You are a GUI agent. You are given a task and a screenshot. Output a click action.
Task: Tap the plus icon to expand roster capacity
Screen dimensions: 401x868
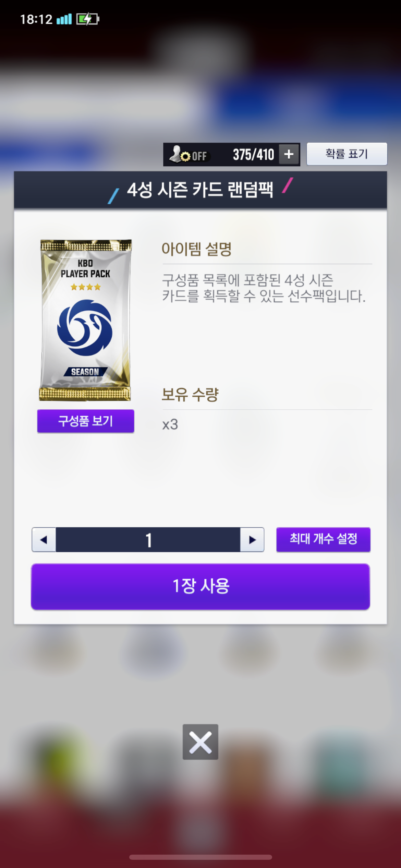(289, 154)
